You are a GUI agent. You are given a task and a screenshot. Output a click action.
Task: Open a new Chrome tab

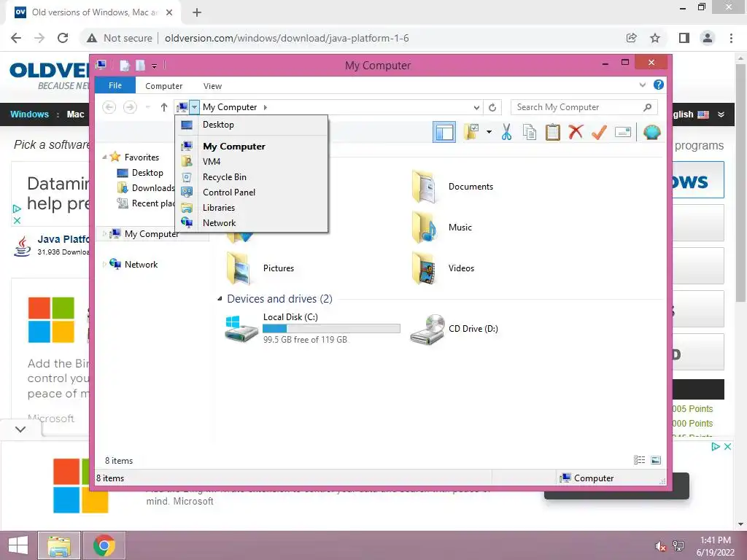[x=197, y=12]
